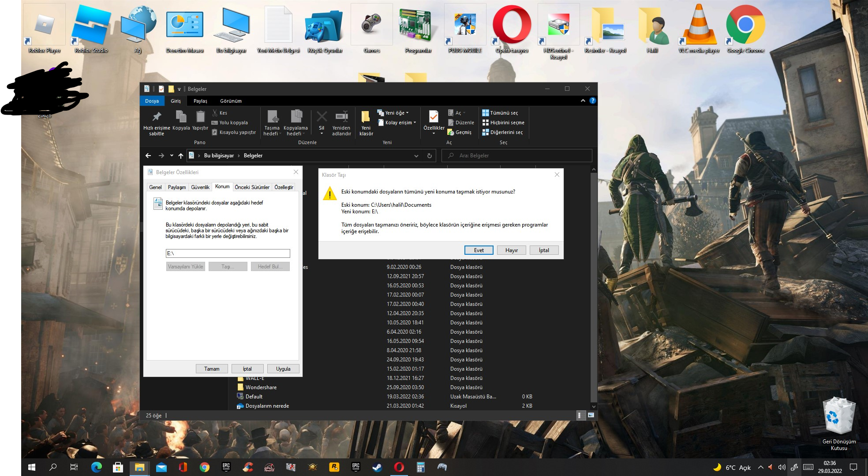The image size is (868, 476).
Task: Switch to the Paylaş ribbon tab
Action: (200, 101)
